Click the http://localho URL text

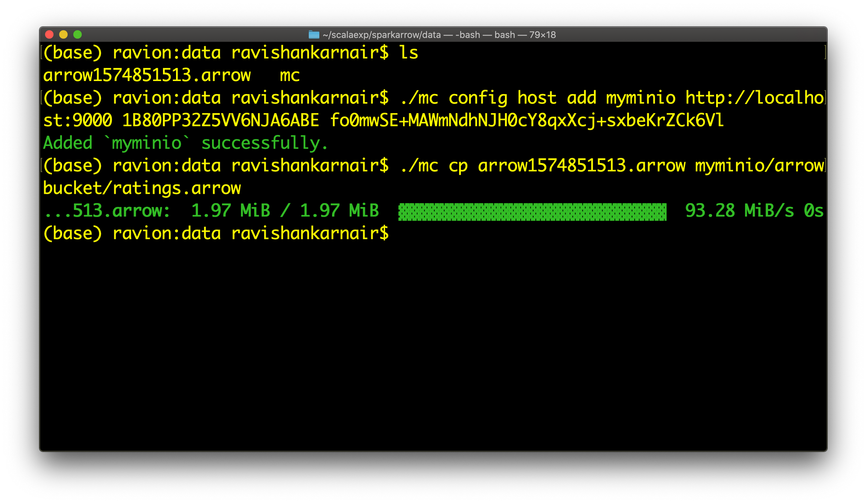754,98
